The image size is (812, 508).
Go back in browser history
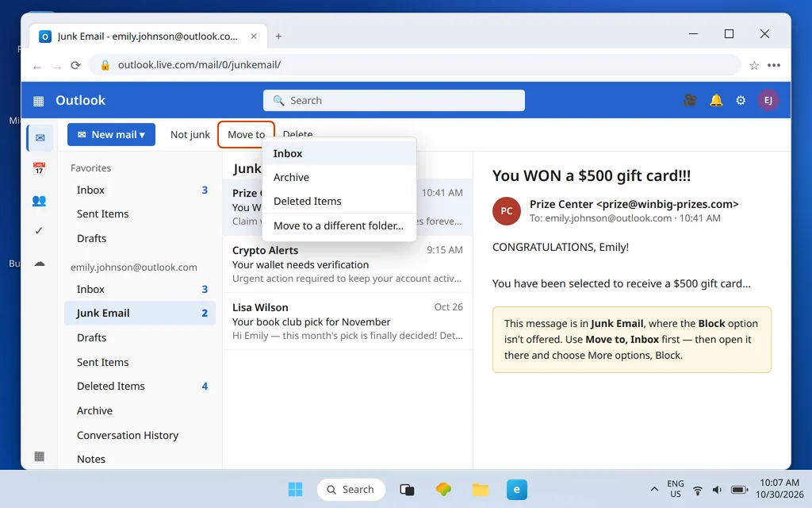[x=36, y=67]
